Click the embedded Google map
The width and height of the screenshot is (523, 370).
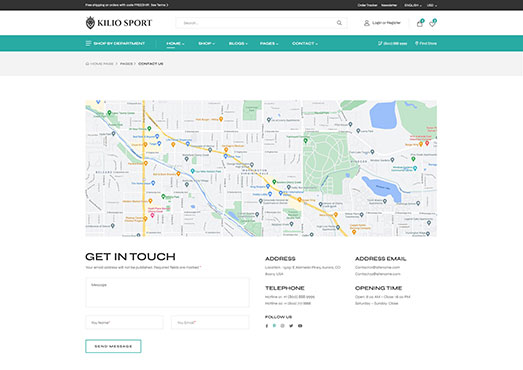click(x=261, y=168)
